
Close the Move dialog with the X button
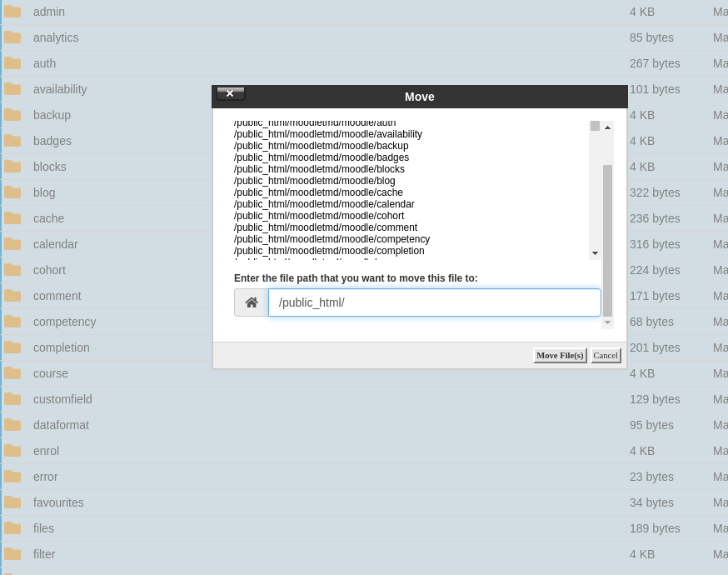(x=231, y=93)
